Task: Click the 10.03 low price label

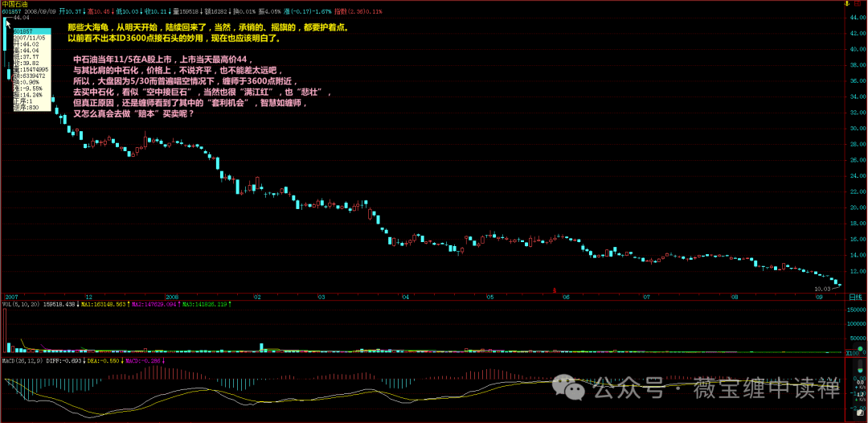Action: pyautogui.click(x=823, y=289)
